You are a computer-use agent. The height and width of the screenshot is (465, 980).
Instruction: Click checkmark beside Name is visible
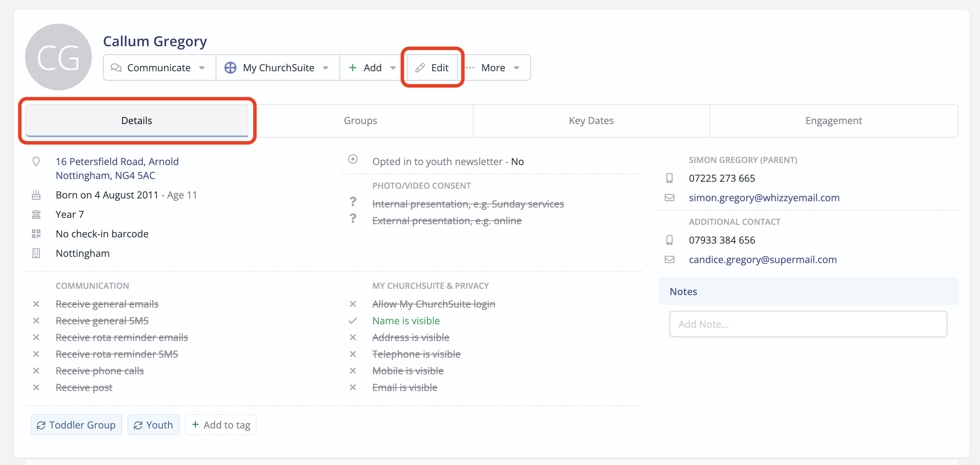click(353, 320)
